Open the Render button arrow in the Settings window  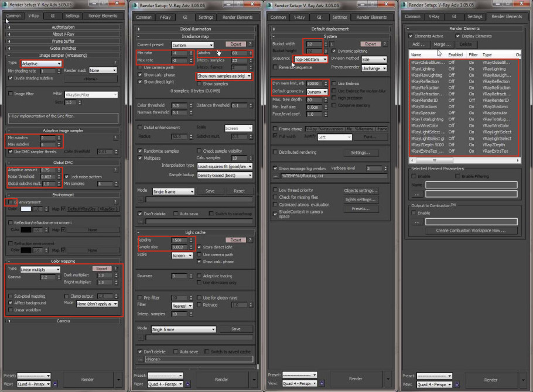388,379
